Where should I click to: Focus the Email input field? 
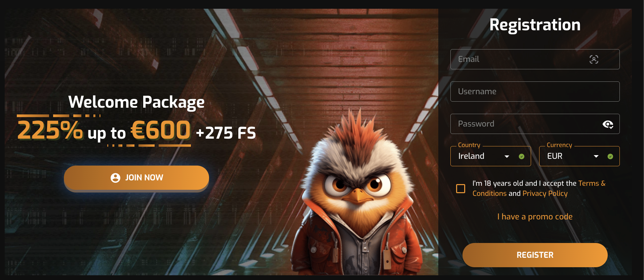click(535, 59)
